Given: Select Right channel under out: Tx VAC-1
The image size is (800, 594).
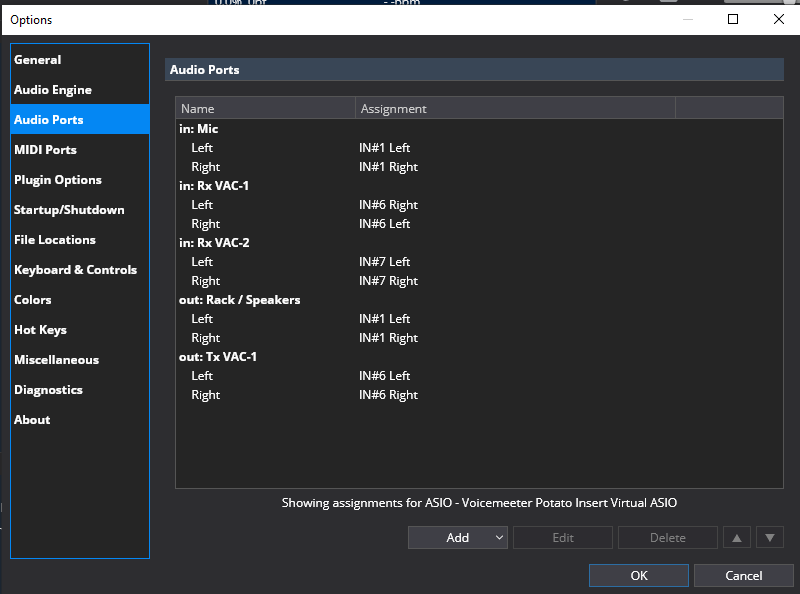Looking at the screenshot, I should click(479, 395).
